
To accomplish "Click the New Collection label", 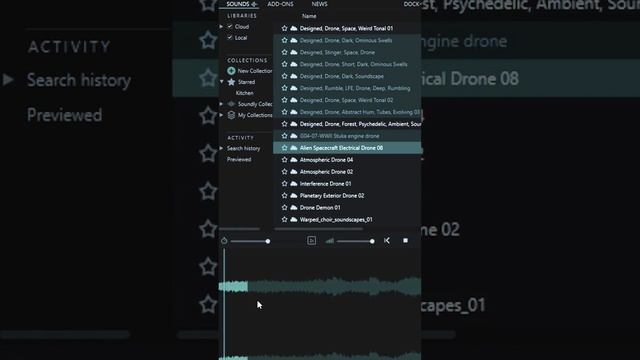I will 255,71.
